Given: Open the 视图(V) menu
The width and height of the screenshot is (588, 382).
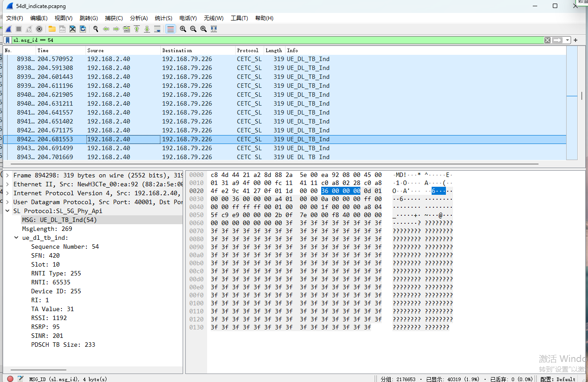Looking at the screenshot, I should pyautogui.click(x=63, y=18).
